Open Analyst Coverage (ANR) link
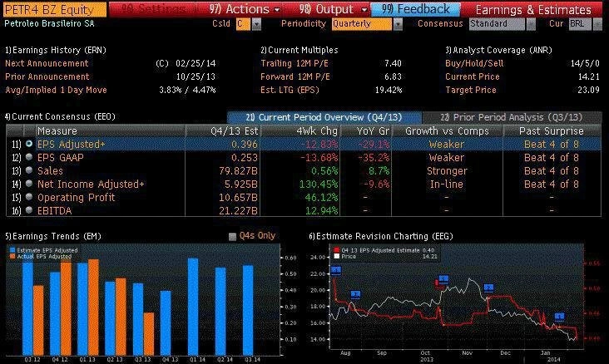 498,50
